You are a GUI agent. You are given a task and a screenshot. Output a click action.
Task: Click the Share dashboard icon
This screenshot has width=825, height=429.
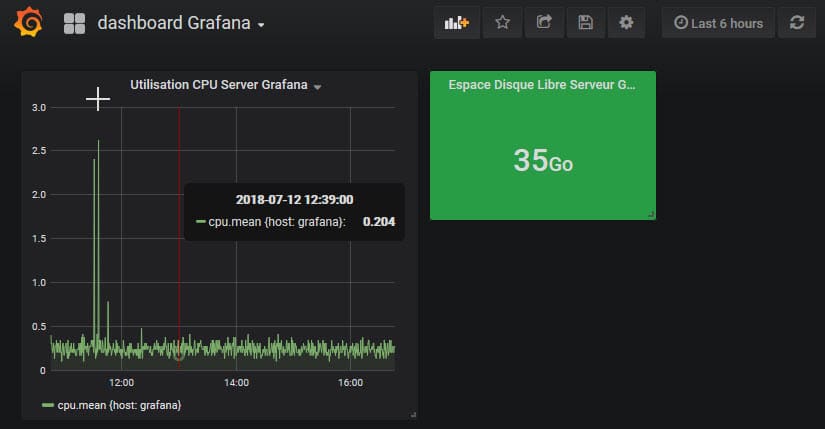tap(544, 23)
